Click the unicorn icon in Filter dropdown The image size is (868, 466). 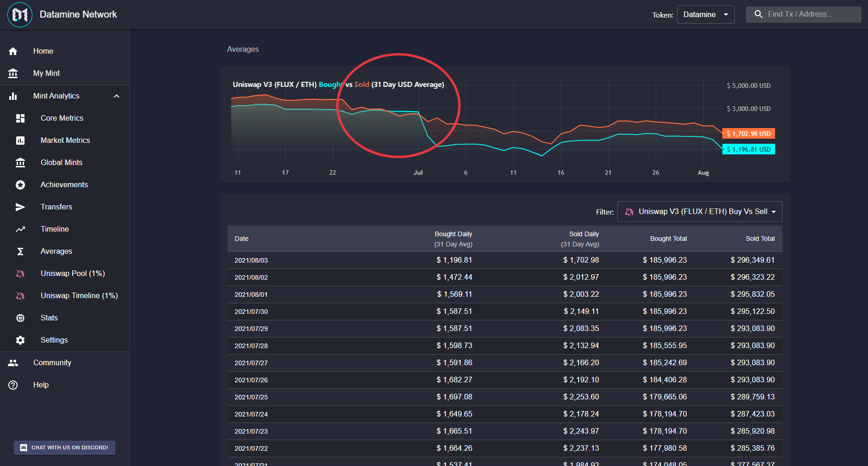pos(629,212)
